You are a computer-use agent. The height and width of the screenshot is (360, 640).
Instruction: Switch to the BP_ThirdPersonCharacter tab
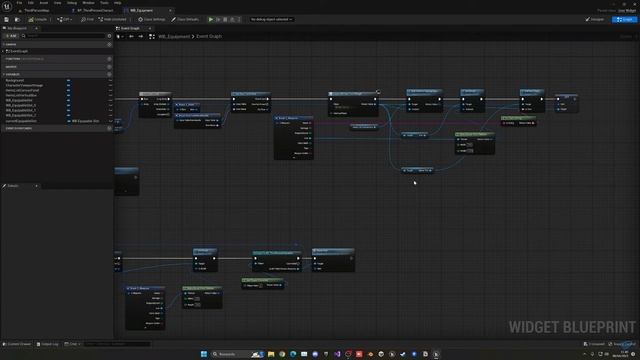point(95,10)
